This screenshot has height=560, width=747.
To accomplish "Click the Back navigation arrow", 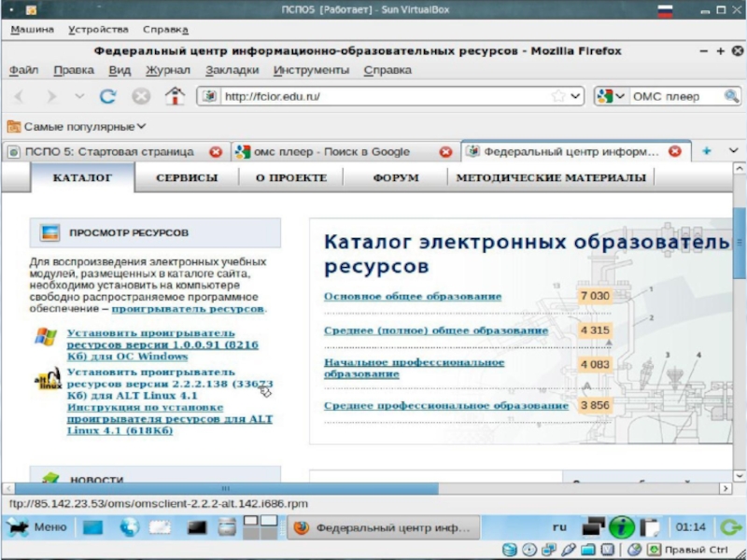I will tap(20, 96).
